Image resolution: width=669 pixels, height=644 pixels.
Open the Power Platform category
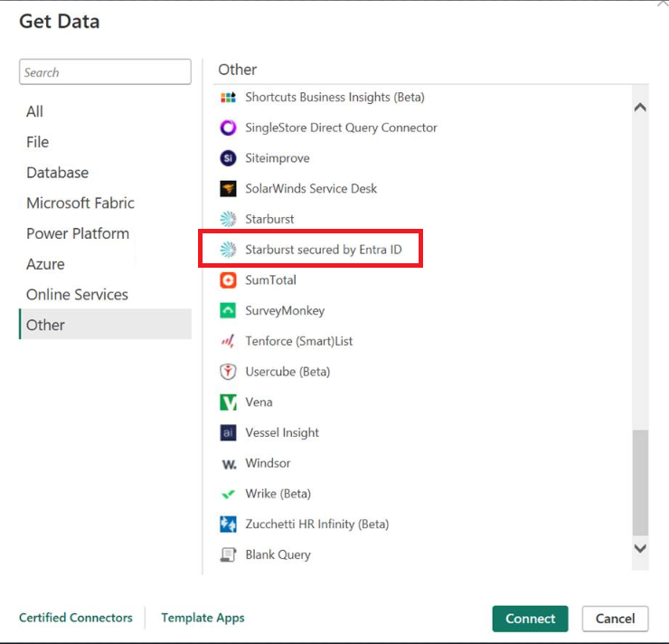pos(106,233)
